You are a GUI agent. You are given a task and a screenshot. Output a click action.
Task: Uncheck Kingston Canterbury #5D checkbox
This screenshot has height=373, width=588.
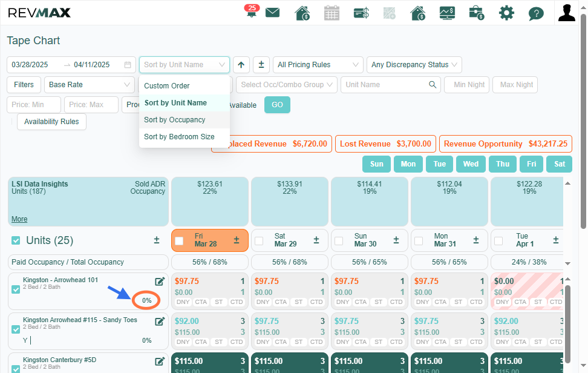tap(16, 369)
